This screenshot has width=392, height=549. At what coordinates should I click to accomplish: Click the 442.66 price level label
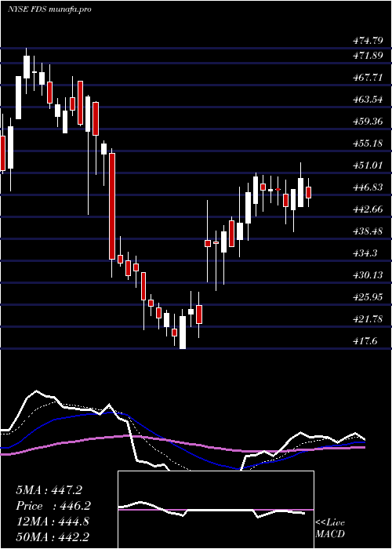(368, 209)
